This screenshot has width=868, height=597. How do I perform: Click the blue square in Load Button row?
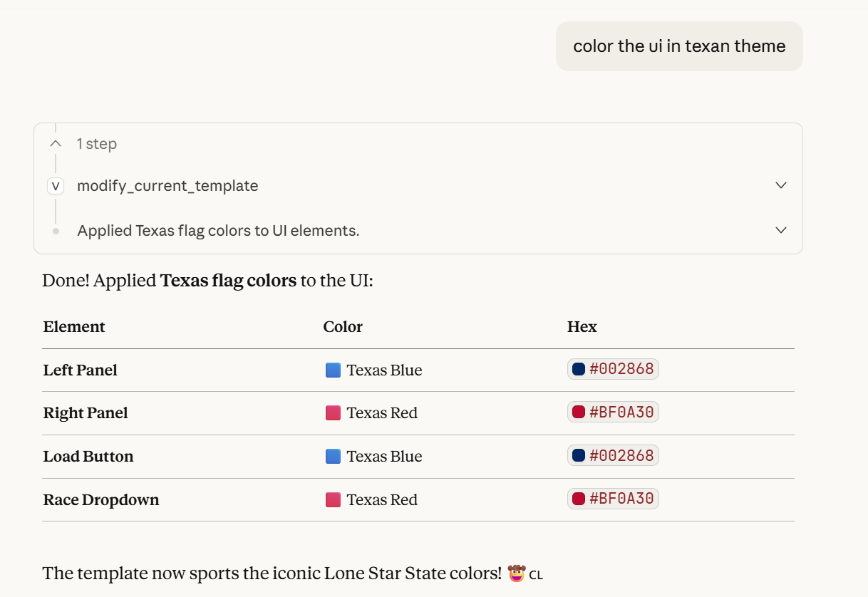333,457
